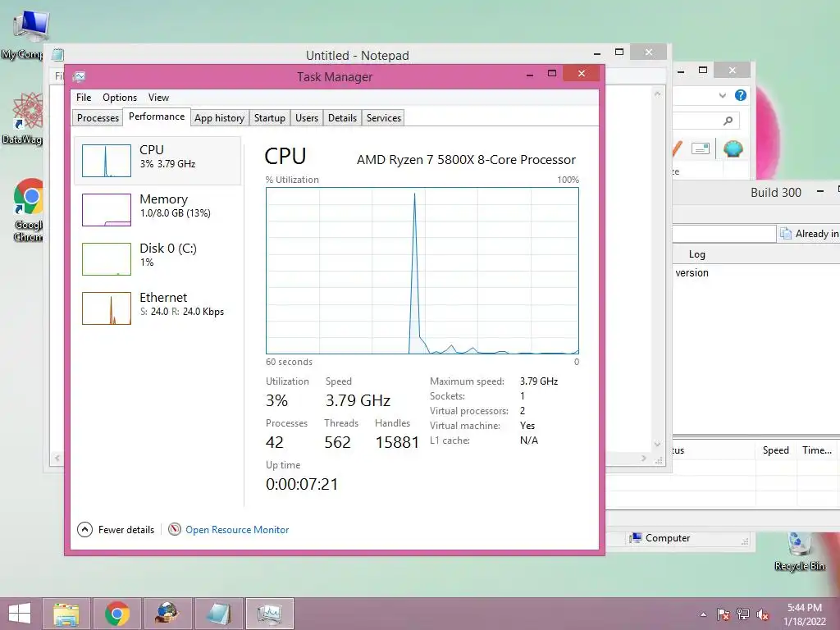Image resolution: width=840 pixels, height=630 pixels.
Task: Click the blue shell icon in background window
Action: coord(733,148)
